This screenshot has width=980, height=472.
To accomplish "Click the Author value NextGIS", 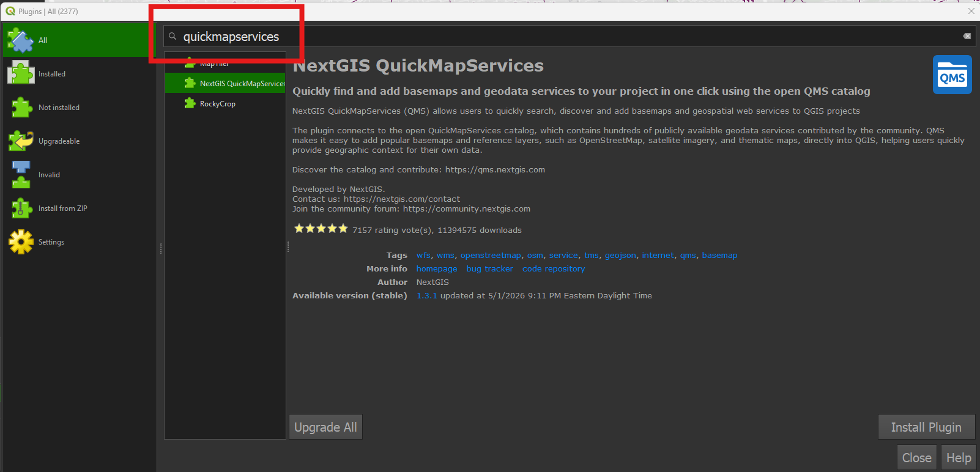I will pos(432,282).
